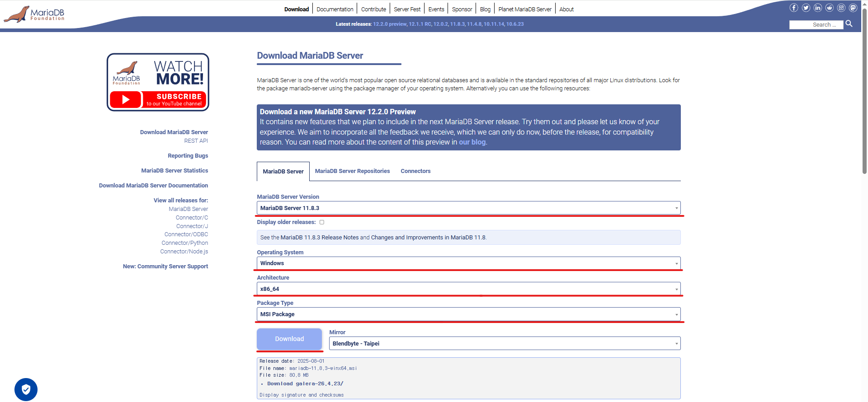
Task: Open Download MariaDB Server sidebar link
Action: click(x=174, y=132)
